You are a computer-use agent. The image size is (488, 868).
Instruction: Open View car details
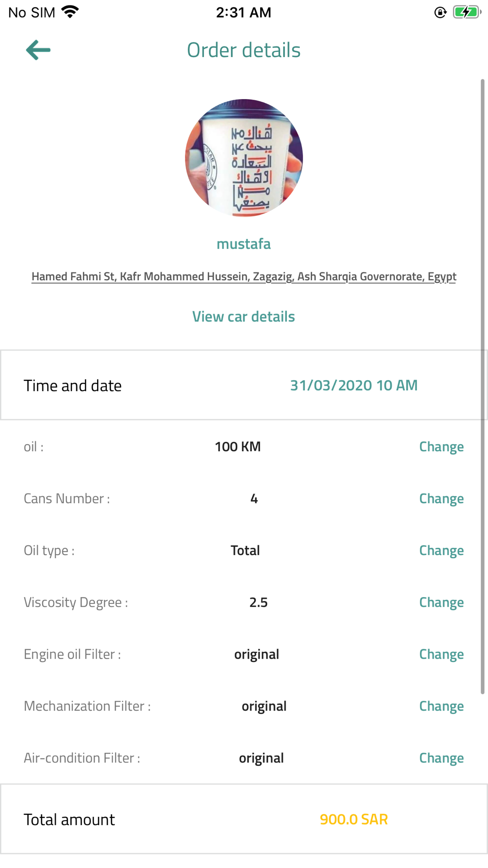tap(244, 316)
